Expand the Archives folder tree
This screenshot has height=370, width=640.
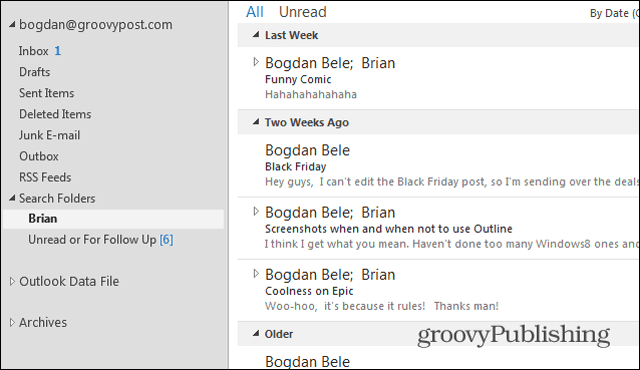coord(12,323)
